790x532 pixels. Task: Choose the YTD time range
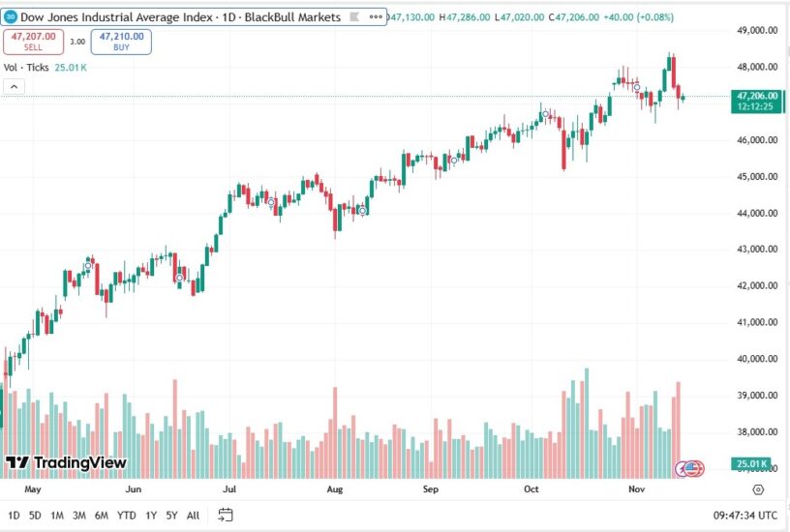tap(127, 515)
